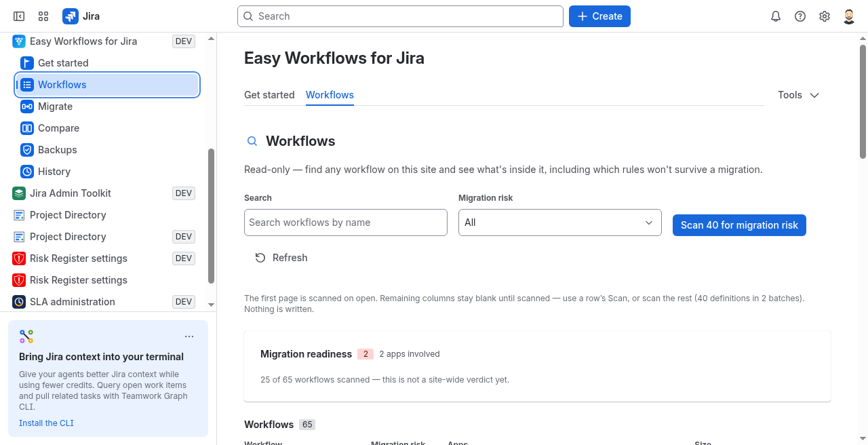This screenshot has width=868, height=445.
Task: Open SLA administration in sidebar
Action: [x=103, y=302]
